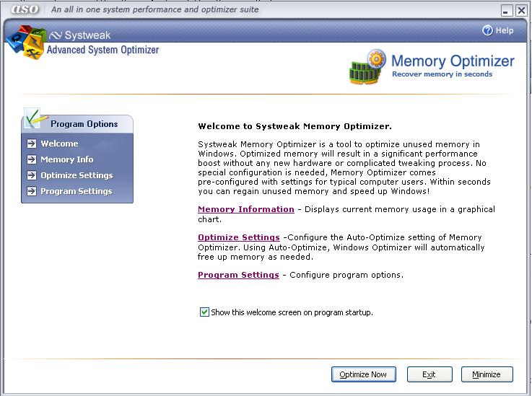Open Help text link in header

click(x=505, y=30)
